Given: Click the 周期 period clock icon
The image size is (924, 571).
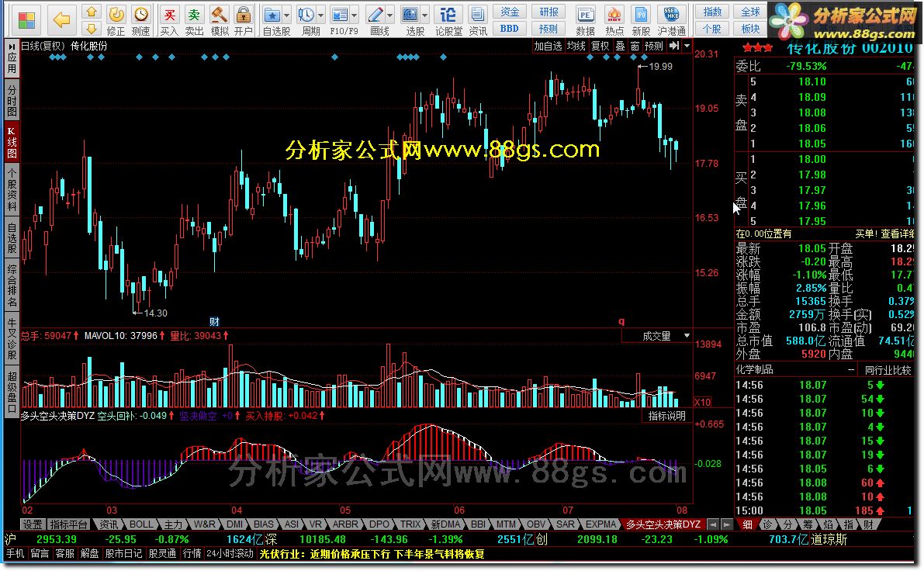Looking at the screenshot, I should pyautogui.click(x=306, y=16).
